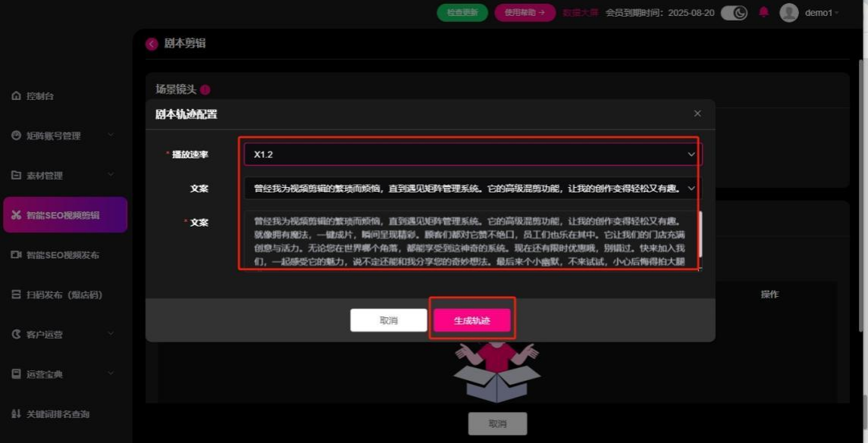Open the notification bell icon
This screenshot has height=443, width=868.
(x=763, y=12)
